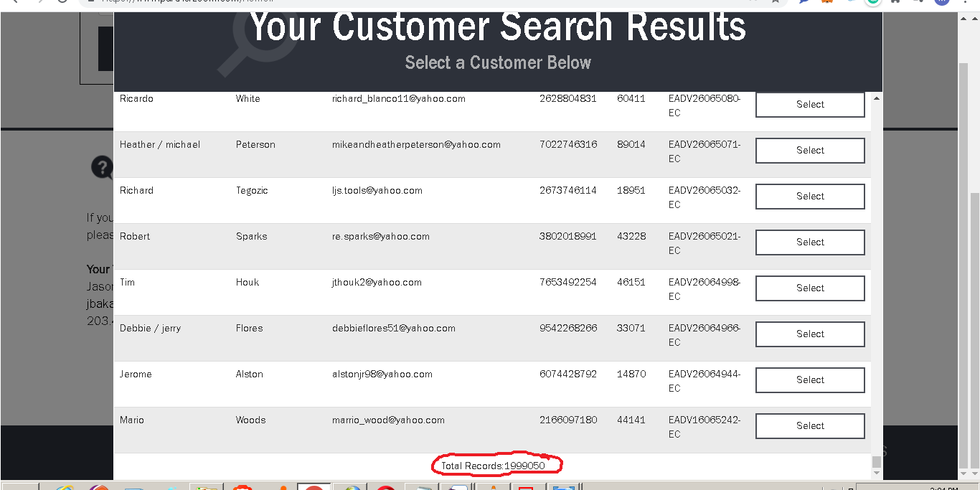Pick Robert Sparks with the Select button
The image size is (980, 490).
810,242
